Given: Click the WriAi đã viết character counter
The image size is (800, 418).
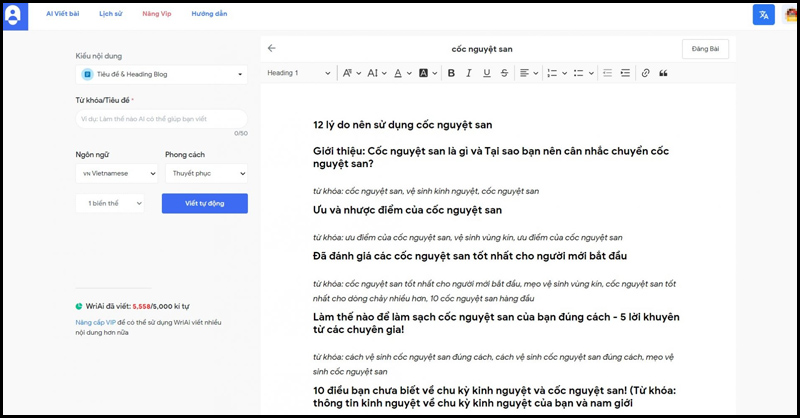Looking at the screenshot, I should click(137, 306).
